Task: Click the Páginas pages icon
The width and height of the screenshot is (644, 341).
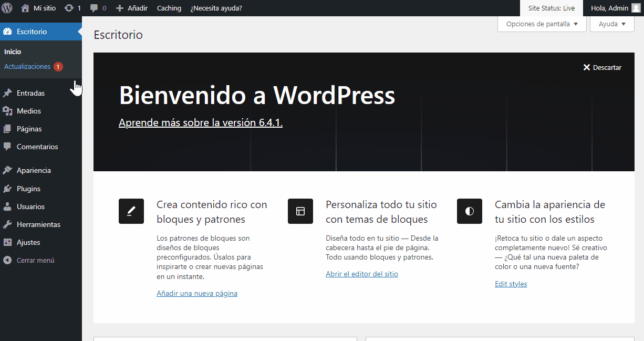Action: (7, 129)
